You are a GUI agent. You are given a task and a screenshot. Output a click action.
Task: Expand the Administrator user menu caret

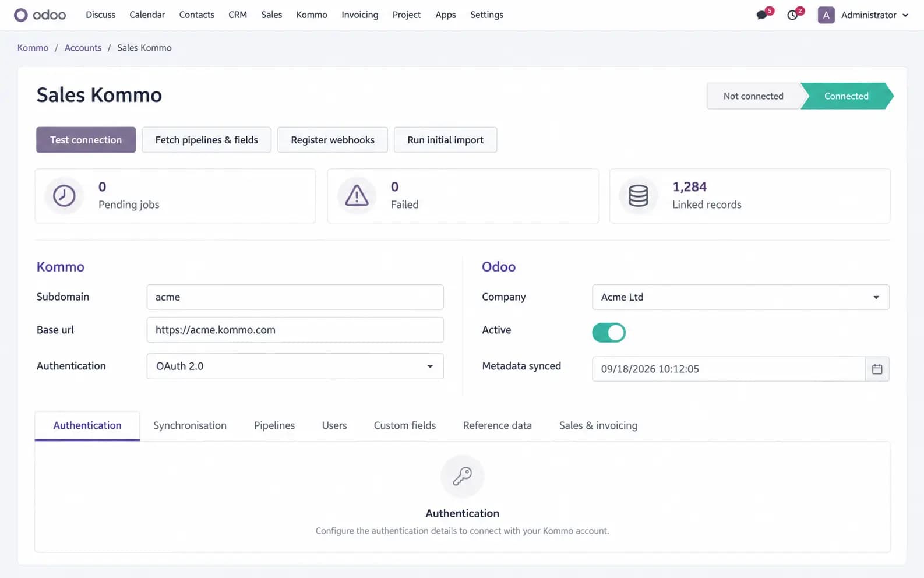coord(905,15)
